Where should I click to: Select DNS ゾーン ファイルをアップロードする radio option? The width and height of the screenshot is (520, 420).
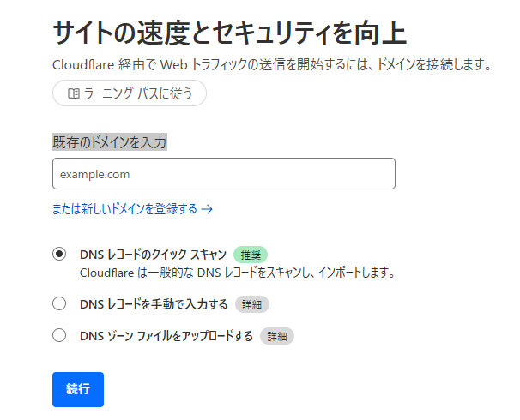59,335
